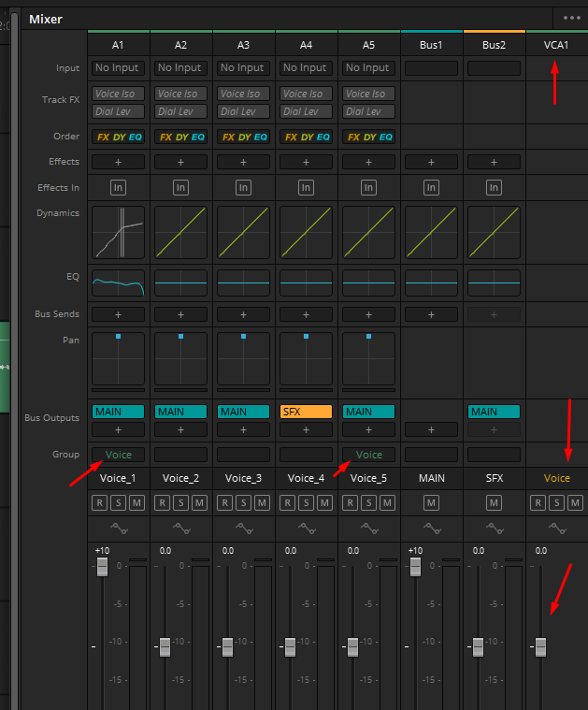Open the A4 EQ display
The width and height of the screenshot is (588, 710).
[306, 283]
